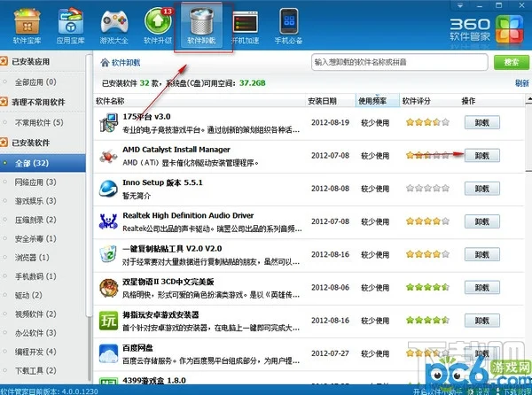Show 办公软件 (3) category
This screenshot has width=532, height=395.
click(35, 333)
